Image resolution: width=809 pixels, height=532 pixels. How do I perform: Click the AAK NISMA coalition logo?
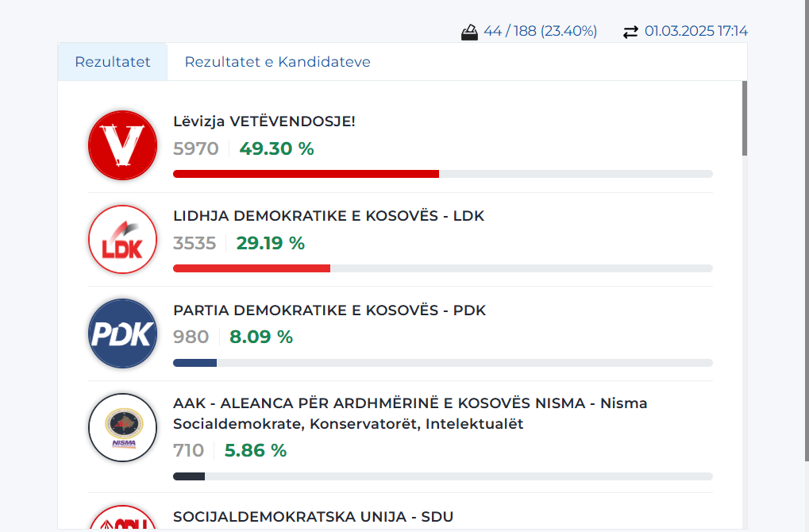123,428
